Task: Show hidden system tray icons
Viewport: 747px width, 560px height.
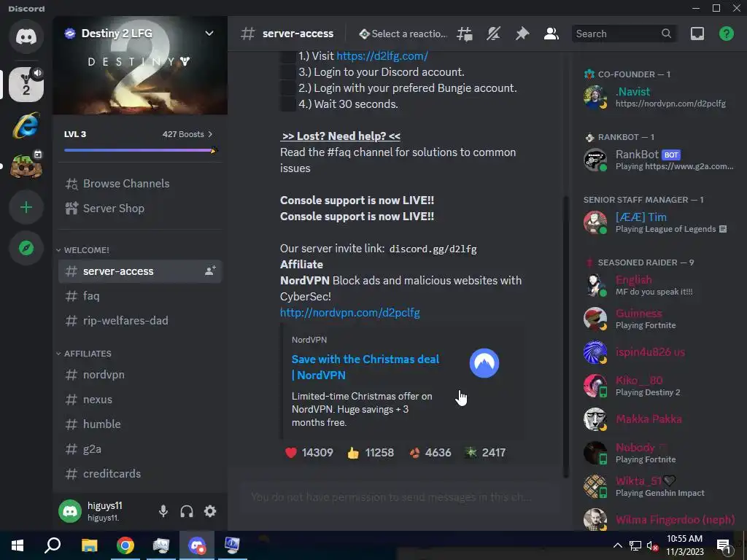Action: (x=617, y=545)
